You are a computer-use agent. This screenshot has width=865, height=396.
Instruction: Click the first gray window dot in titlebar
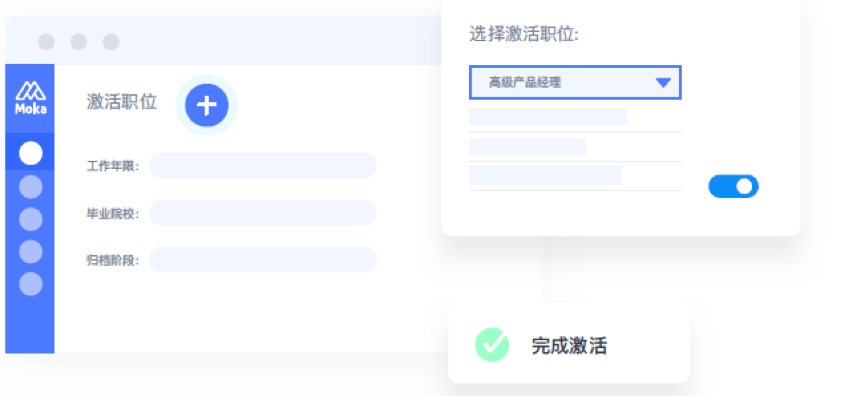pos(46,42)
